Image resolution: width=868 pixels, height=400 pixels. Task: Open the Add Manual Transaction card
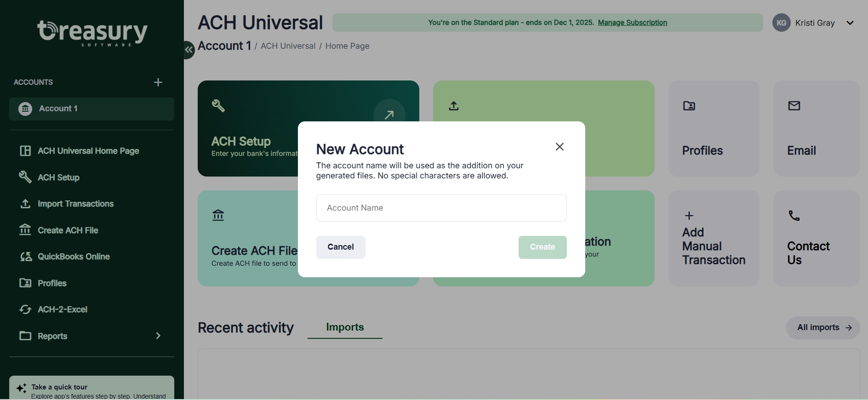[714, 239]
